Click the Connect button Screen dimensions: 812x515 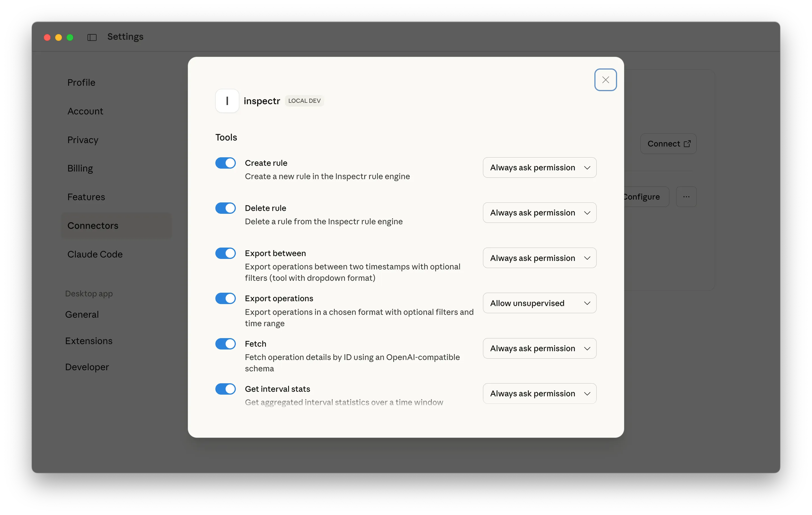click(668, 143)
